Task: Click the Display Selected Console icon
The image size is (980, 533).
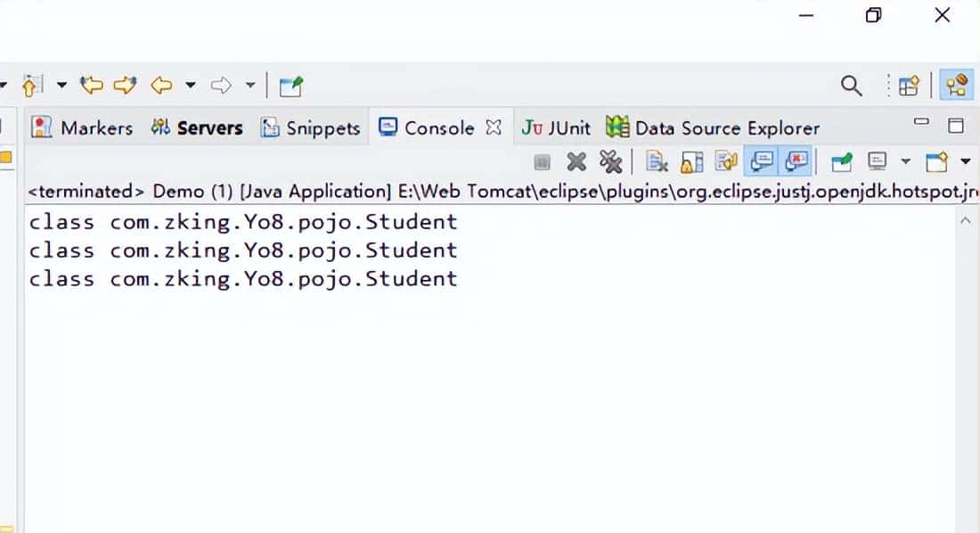Action: click(x=878, y=162)
